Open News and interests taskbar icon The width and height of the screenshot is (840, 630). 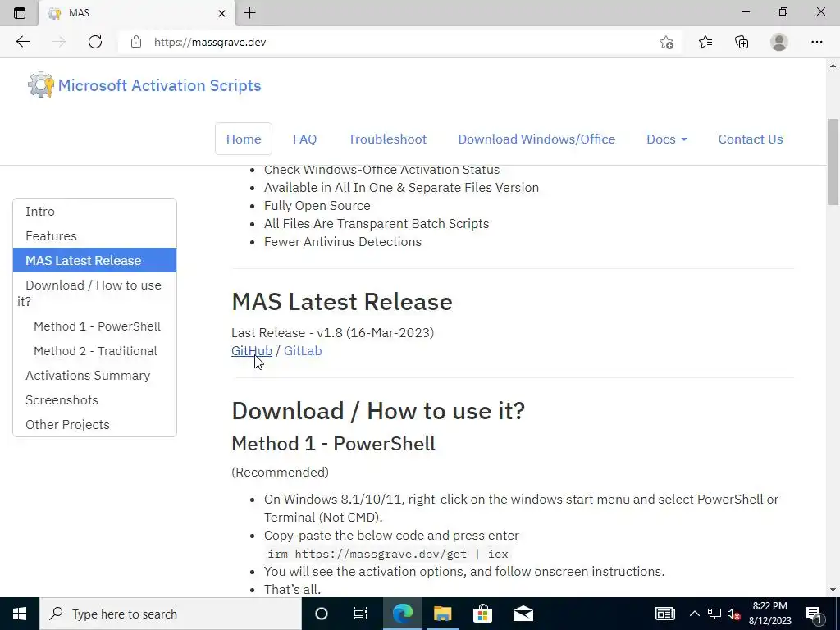pos(664,614)
